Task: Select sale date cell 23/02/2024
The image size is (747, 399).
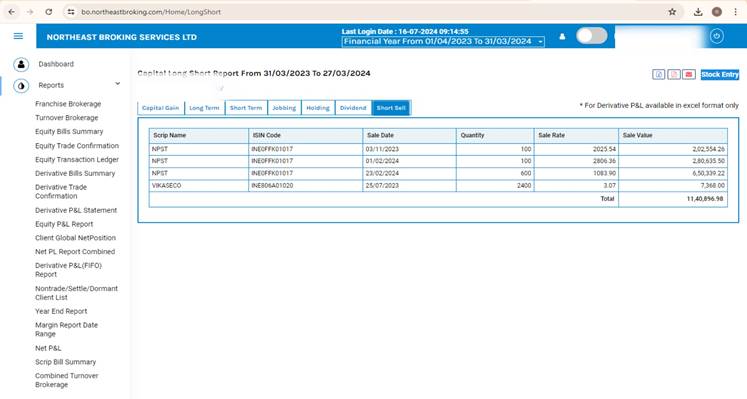Action: (409, 173)
